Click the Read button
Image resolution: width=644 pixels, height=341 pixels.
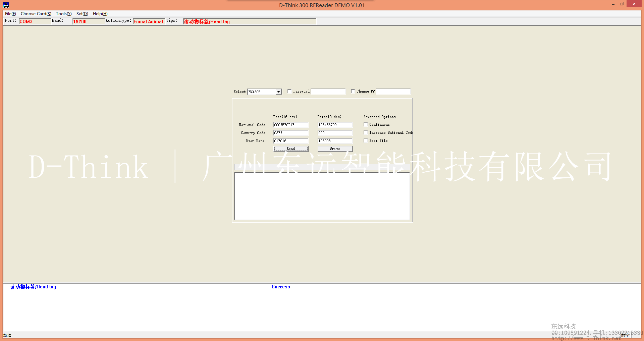(x=291, y=149)
